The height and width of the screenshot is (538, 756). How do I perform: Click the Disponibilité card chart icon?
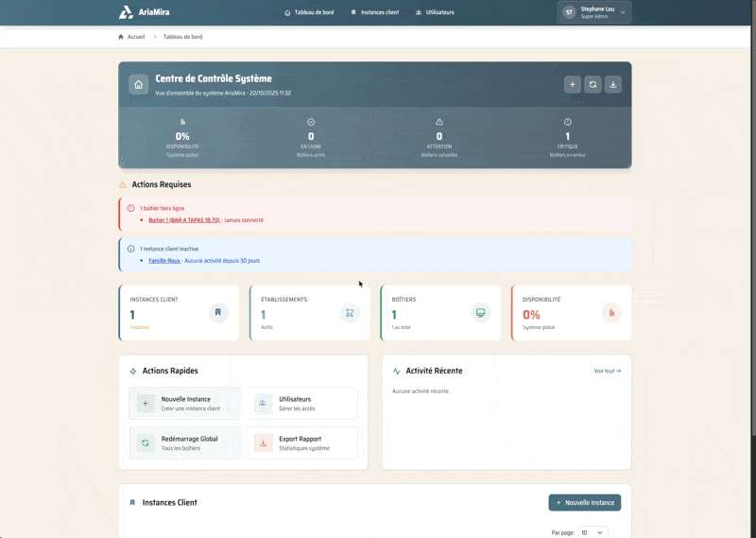(x=611, y=313)
